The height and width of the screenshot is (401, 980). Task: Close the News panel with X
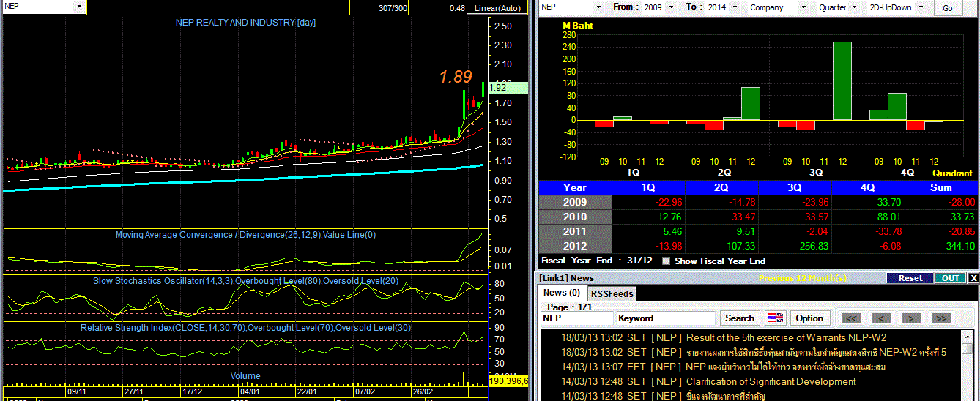(x=973, y=278)
